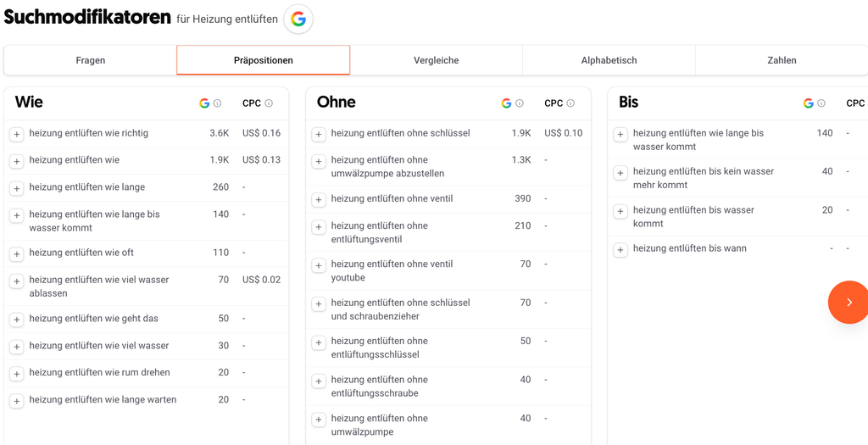Screen dimensions: 868x445
Task: Click keyword 'heizung entlüften ohne schlüssel' (1.9K)
Action: (401, 133)
